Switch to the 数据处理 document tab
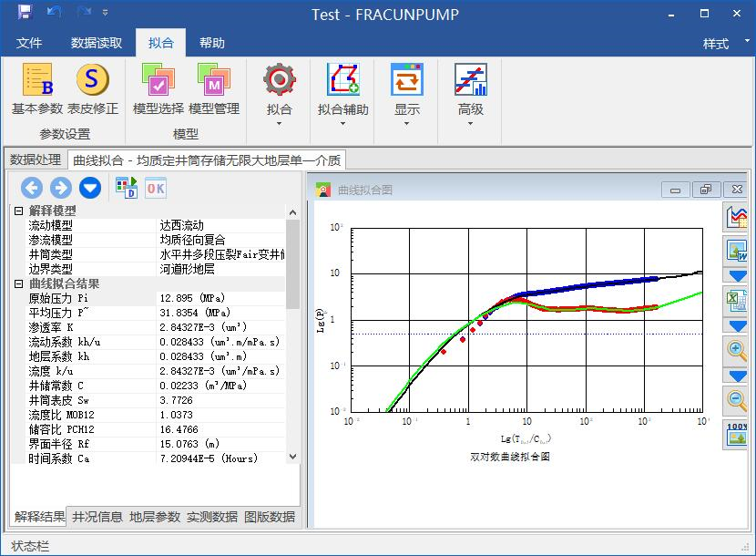Screen dimensions: 756x556 click(36, 160)
